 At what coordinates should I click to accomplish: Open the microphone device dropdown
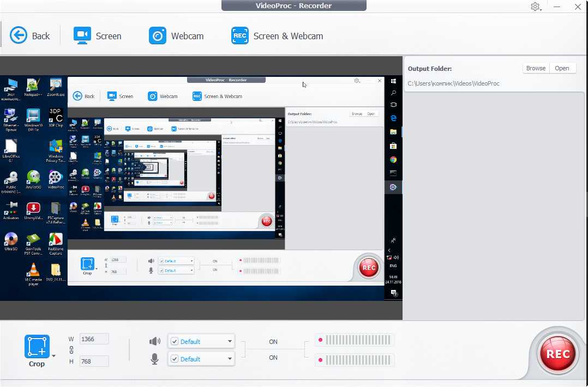230,359
